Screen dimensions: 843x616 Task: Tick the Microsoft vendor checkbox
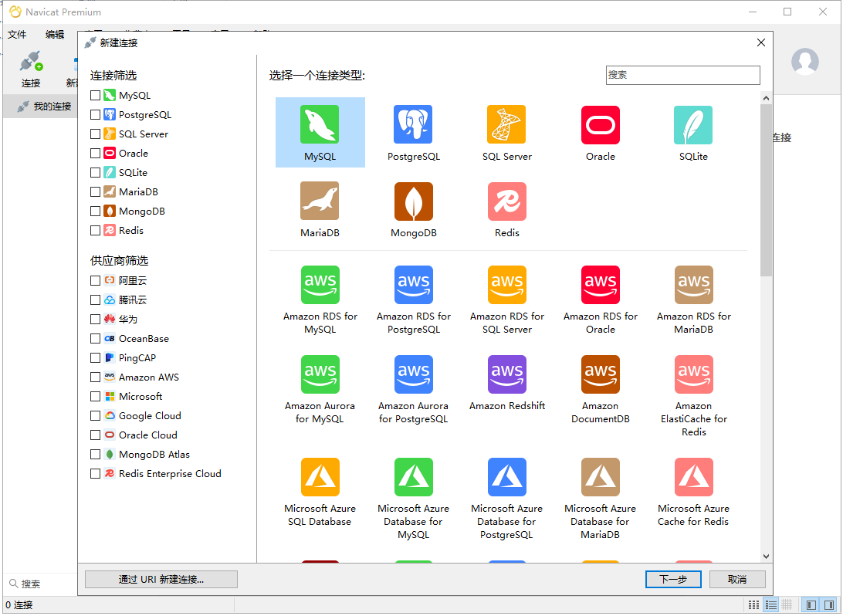click(95, 397)
